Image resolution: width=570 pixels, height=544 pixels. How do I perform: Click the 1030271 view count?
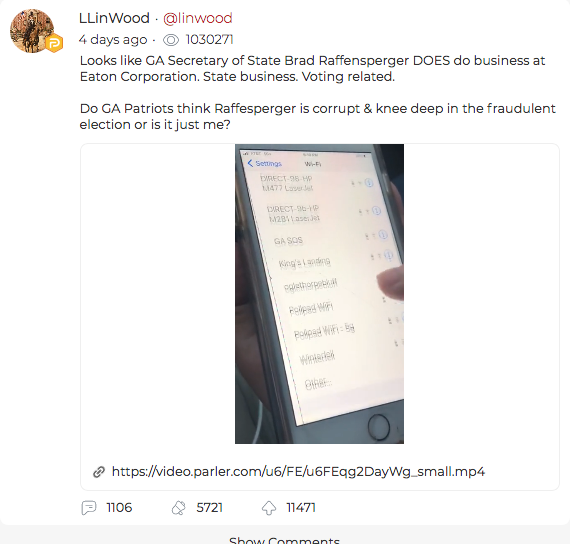[x=209, y=40]
